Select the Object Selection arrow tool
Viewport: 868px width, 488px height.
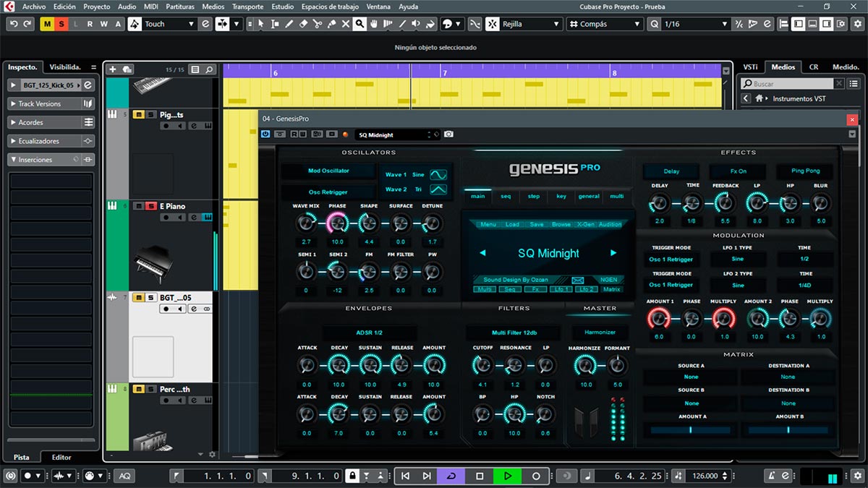pyautogui.click(x=261, y=24)
